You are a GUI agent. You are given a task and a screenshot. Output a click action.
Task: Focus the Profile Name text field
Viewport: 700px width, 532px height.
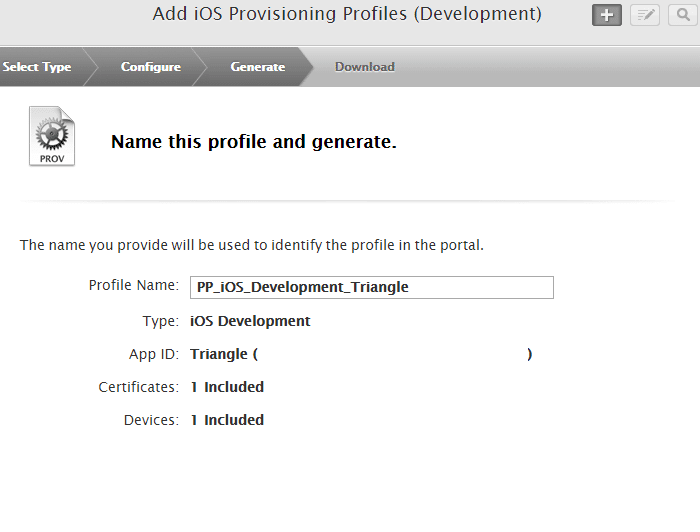tap(371, 287)
